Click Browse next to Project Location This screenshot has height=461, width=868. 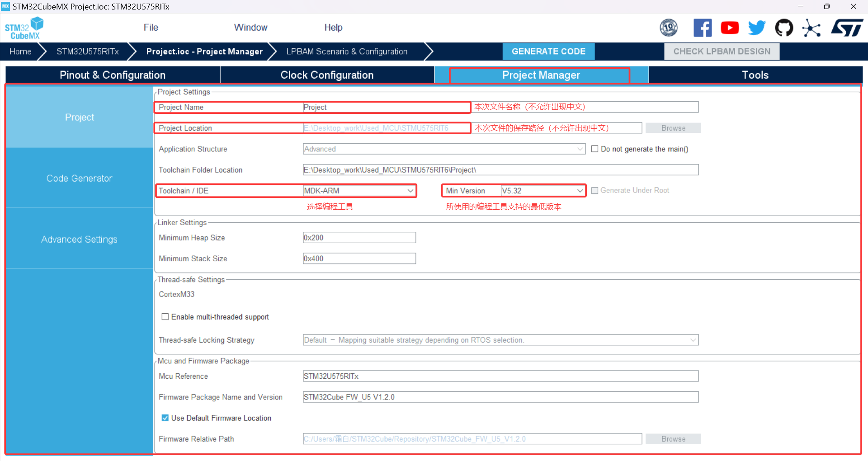click(x=673, y=128)
